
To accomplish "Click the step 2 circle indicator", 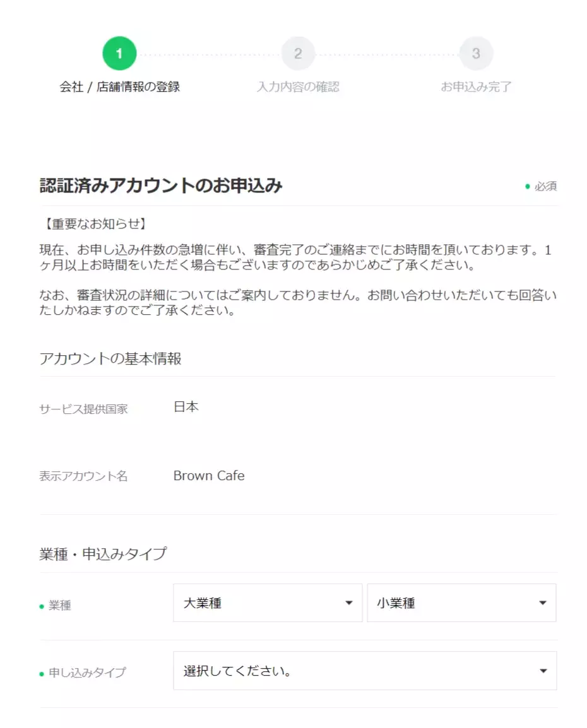I will pyautogui.click(x=298, y=54).
